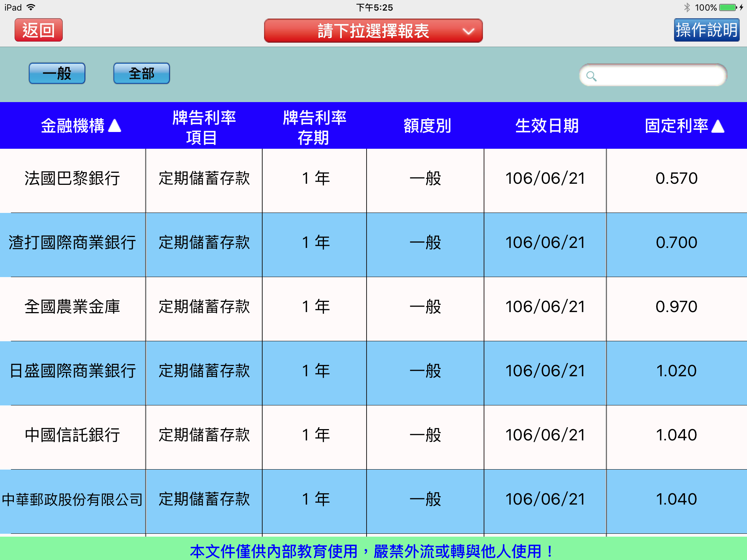Tap the 下午5:25 clock in status bar

pos(374,7)
